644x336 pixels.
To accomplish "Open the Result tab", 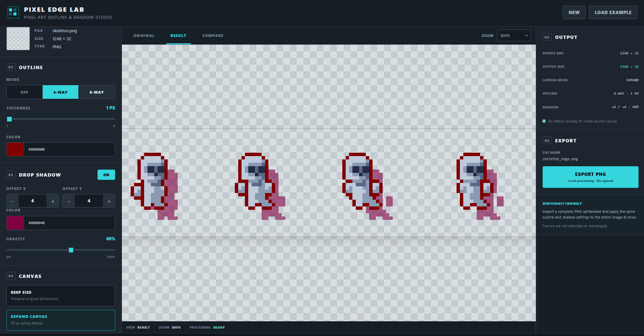I will point(178,36).
